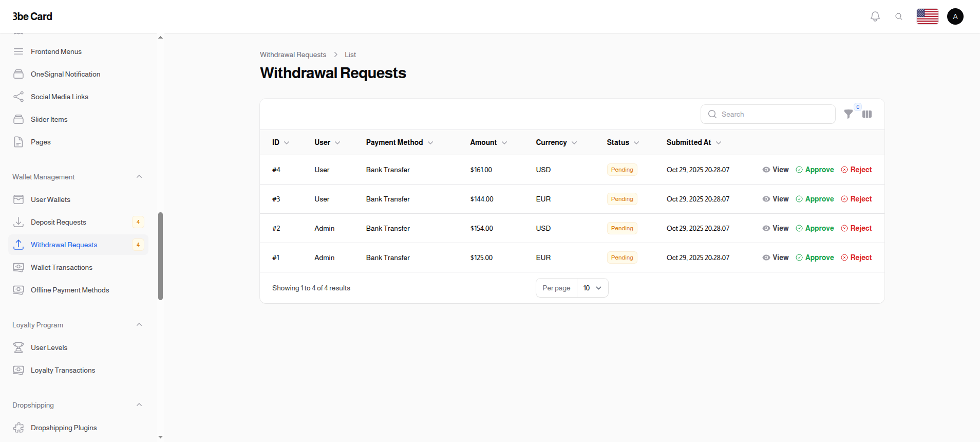980x442 pixels.
Task: Open Wallet Transactions in sidebar
Action: (x=62, y=267)
